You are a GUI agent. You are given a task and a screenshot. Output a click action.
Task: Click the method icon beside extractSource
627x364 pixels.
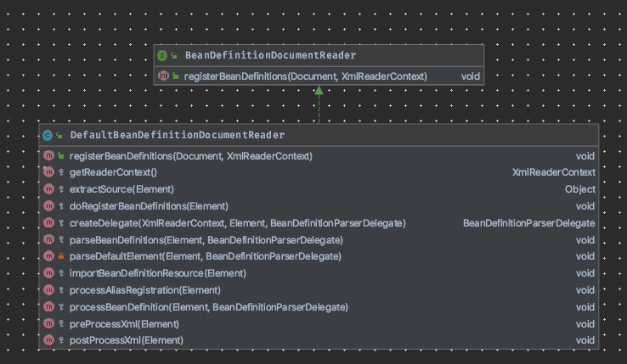pyautogui.click(x=48, y=189)
